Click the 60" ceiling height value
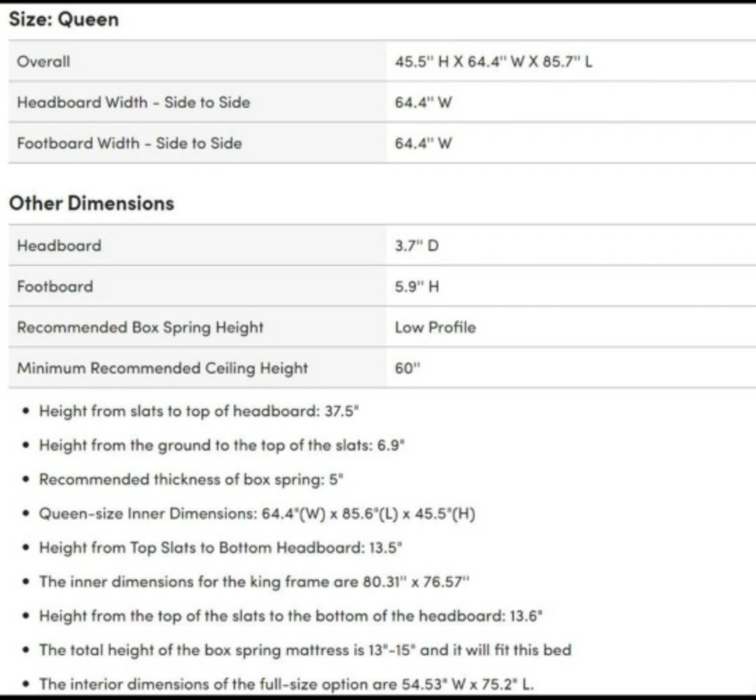Image resolution: width=756 pixels, height=700 pixels. [407, 367]
